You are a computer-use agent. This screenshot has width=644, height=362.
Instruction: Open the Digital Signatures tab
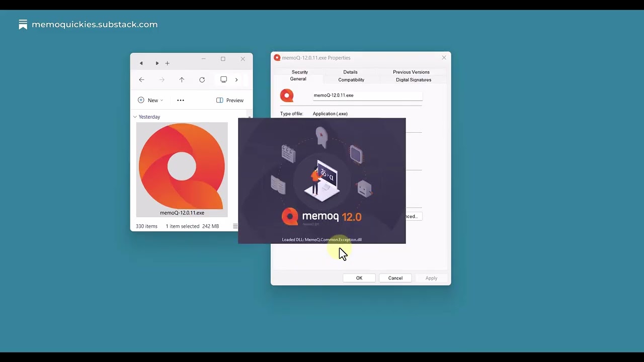[414, 79]
